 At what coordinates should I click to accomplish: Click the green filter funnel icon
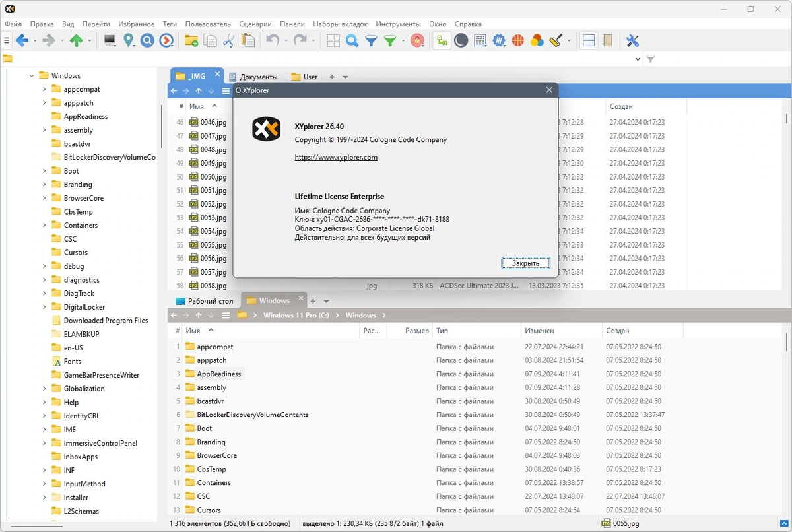coord(391,41)
